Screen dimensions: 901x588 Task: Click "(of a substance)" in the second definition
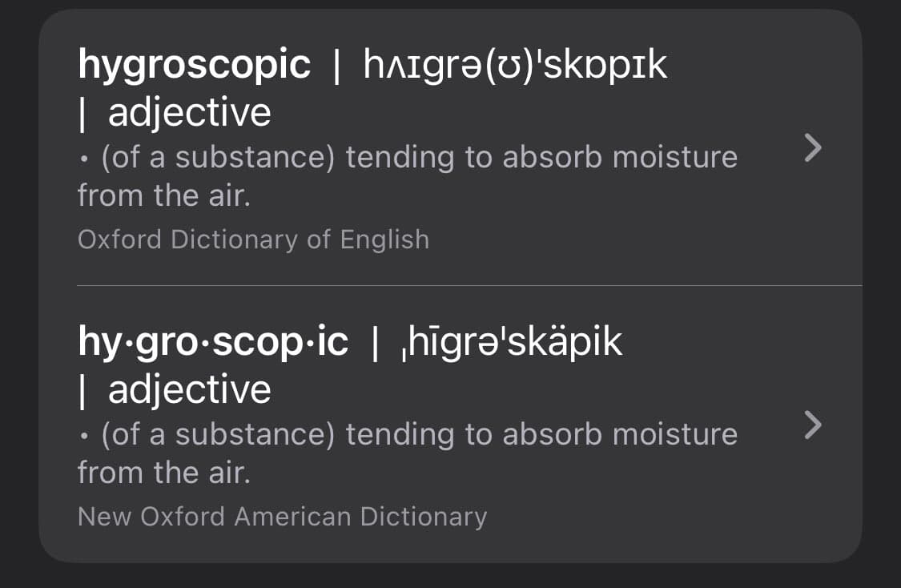[x=218, y=434]
